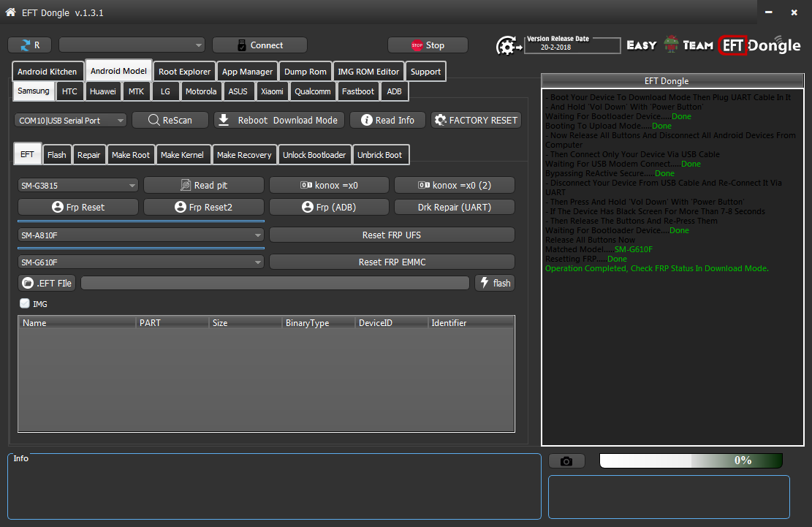Stop the current operation
Viewport: 812px width, 527px height.
pos(428,45)
